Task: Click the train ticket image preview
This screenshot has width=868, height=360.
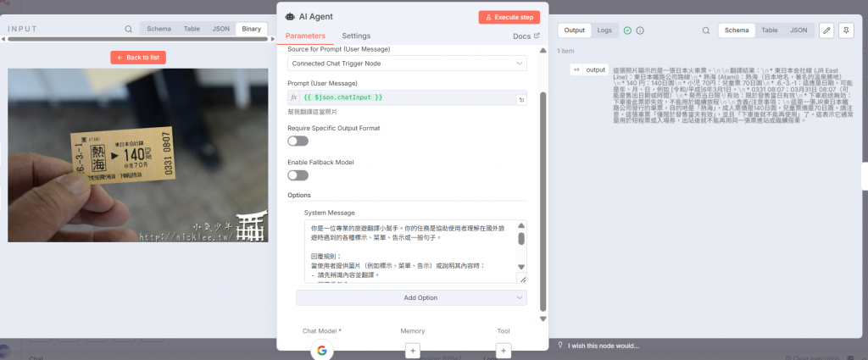Action: 138,155
